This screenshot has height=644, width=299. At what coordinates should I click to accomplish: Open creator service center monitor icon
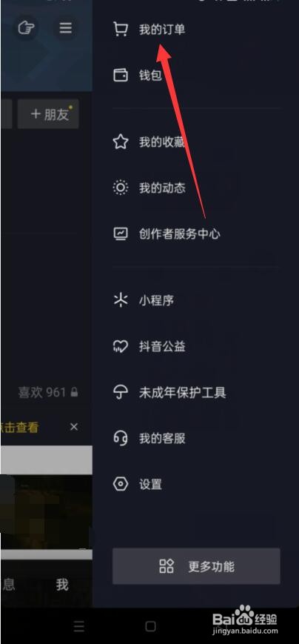[x=120, y=234]
